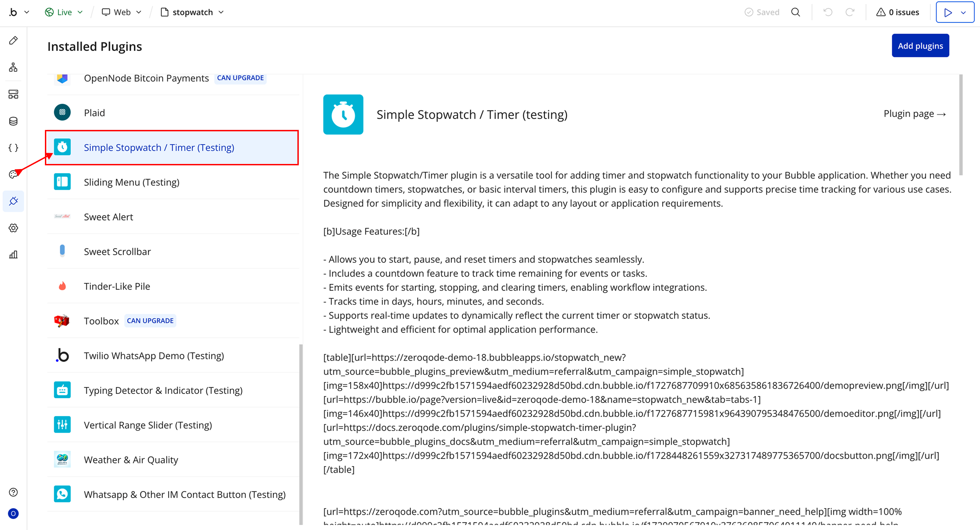Expand the Live version dropdown
The height and width of the screenshot is (530, 980).
(64, 12)
